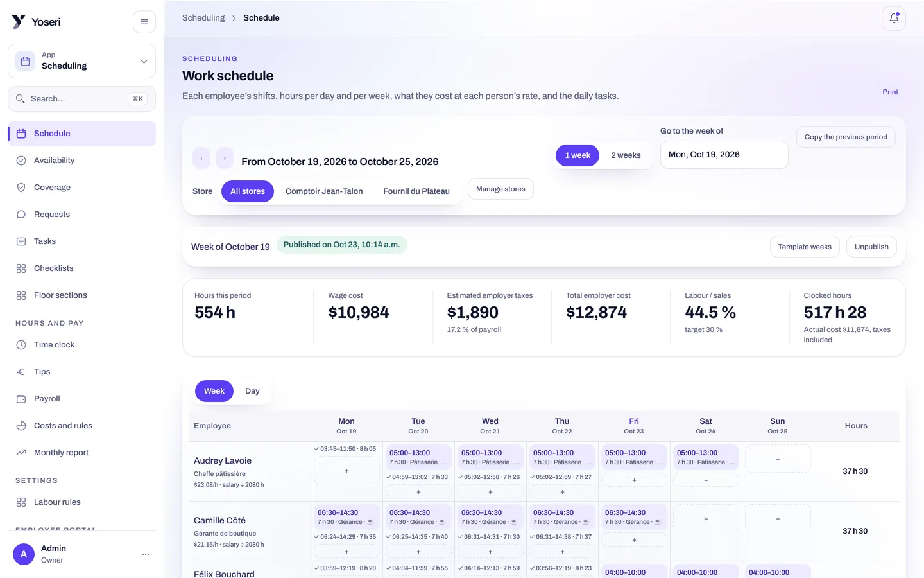Open the Admin account options ellipsis

click(146, 554)
